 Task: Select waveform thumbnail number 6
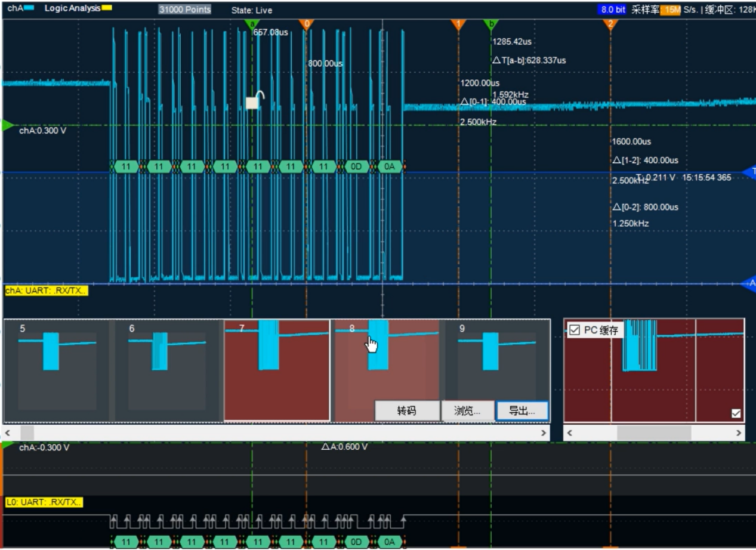(x=167, y=370)
